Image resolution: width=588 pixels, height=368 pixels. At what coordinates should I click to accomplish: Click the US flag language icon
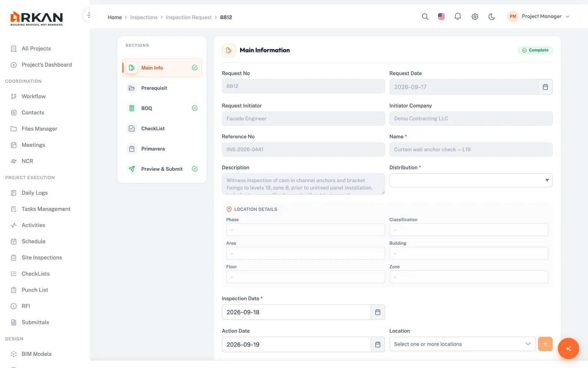point(441,17)
